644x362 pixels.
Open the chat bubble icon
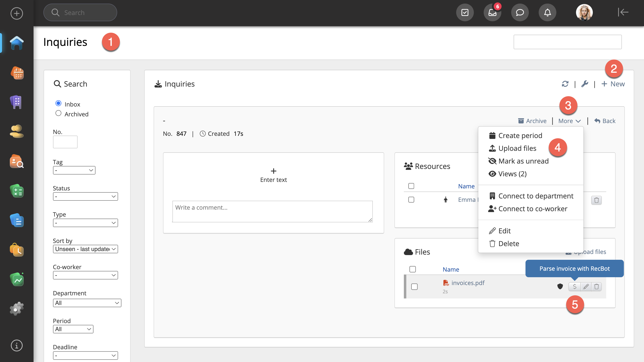point(520,12)
